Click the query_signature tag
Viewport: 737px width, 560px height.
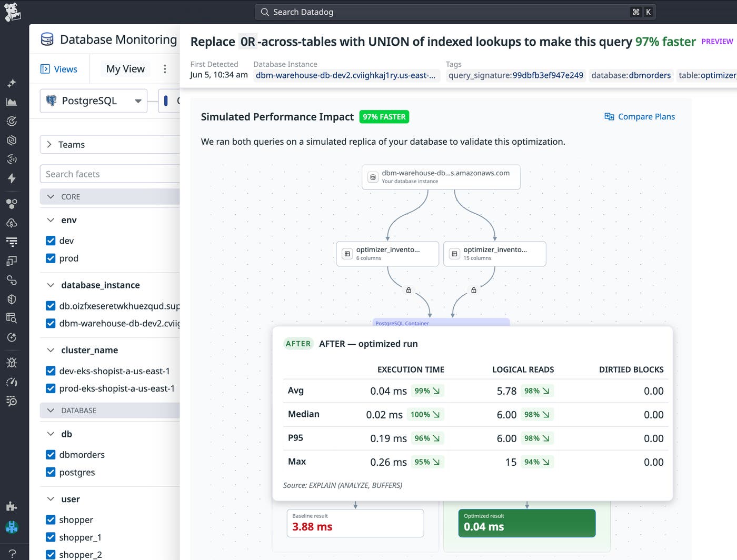click(x=516, y=75)
